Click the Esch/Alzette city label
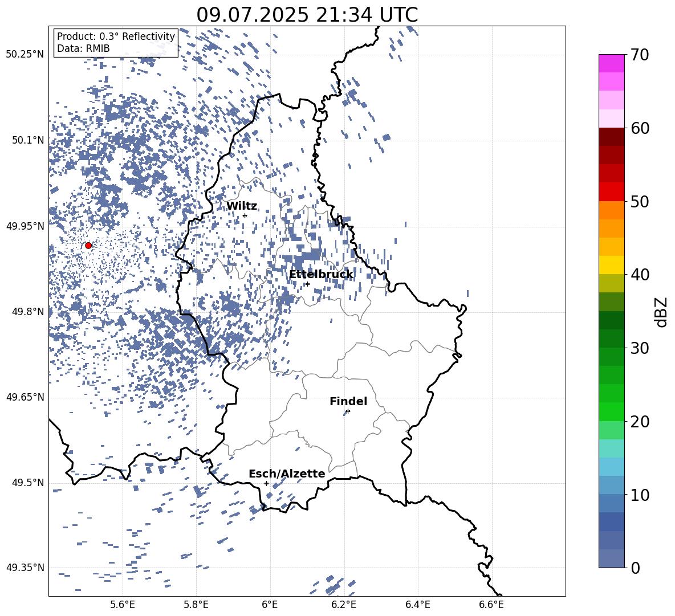This screenshot has height=616, width=675. pos(287,474)
